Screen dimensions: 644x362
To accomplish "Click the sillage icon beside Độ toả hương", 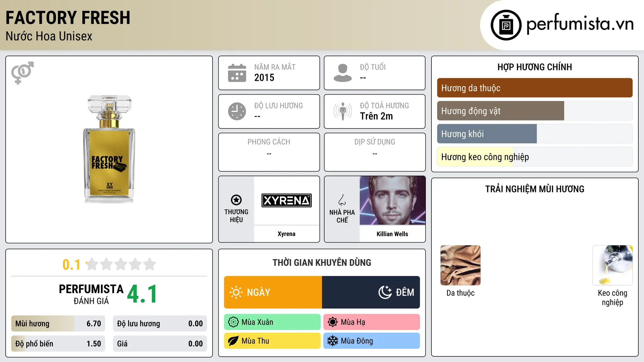I will click(343, 111).
